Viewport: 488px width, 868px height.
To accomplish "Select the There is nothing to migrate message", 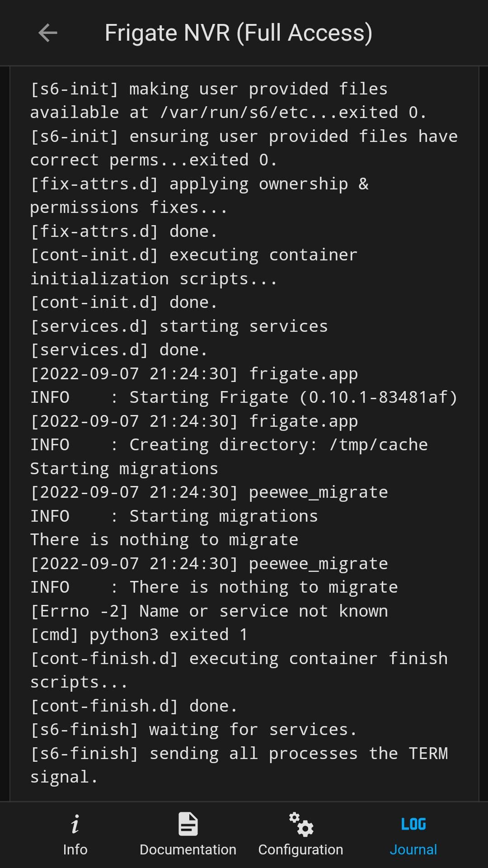I will click(164, 539).
